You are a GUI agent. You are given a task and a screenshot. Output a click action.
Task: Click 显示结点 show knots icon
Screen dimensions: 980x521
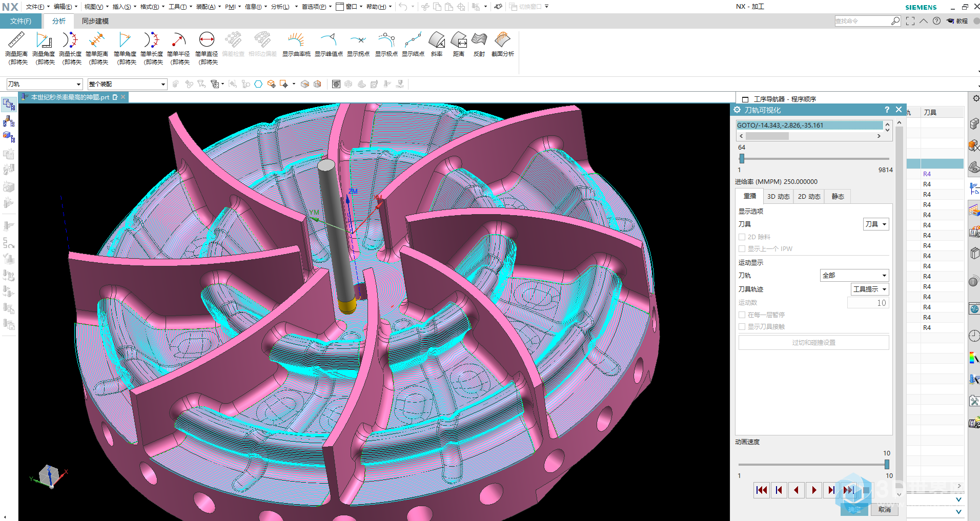pyautogui.click(x=413, y=44)
